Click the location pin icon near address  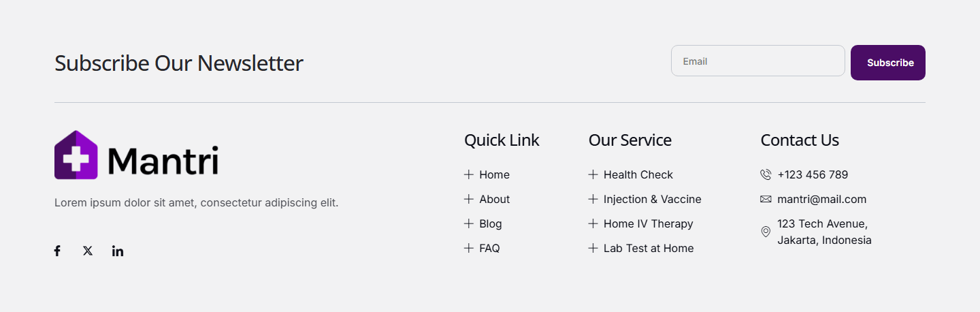pos(766,232)
